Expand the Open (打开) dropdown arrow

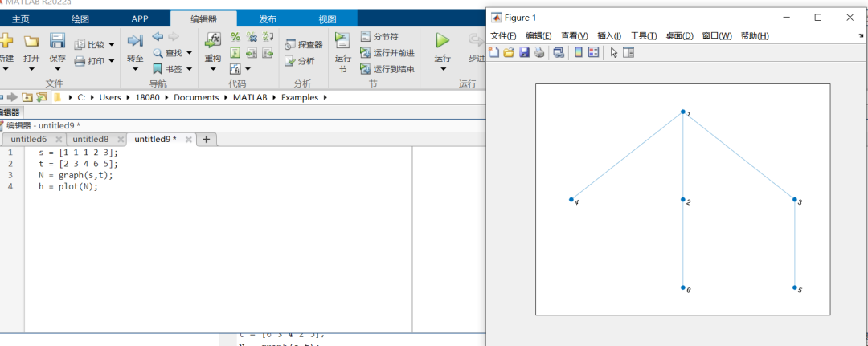[x=31, y=69]
